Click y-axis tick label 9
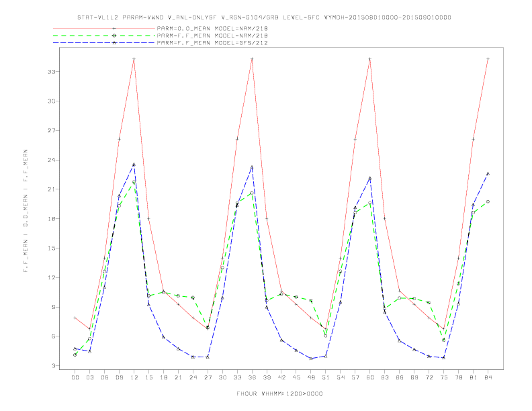 pos(54,307)
